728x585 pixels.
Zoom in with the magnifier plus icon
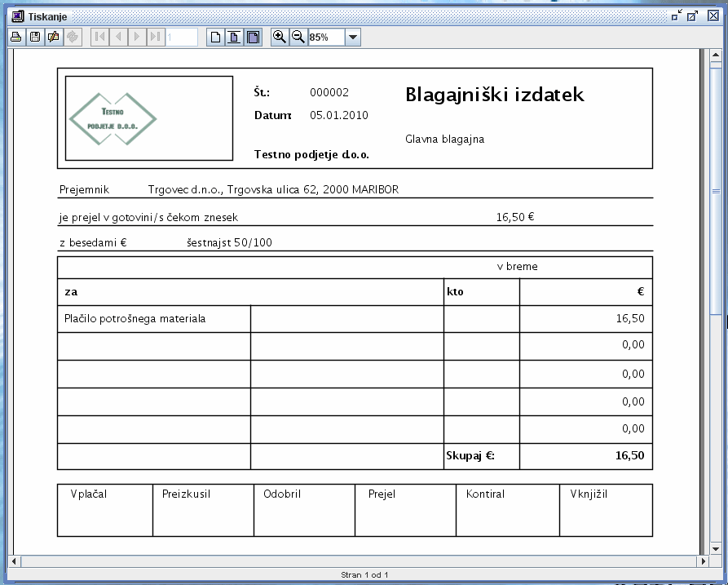pyautogui.click(x=280, y=37)
